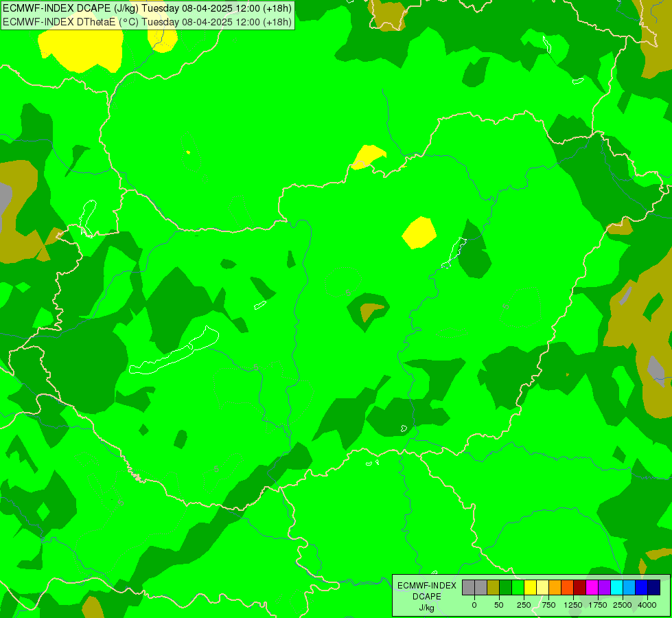Click the legend value 250
Screen dimensions: 672x618
[524, 605]
